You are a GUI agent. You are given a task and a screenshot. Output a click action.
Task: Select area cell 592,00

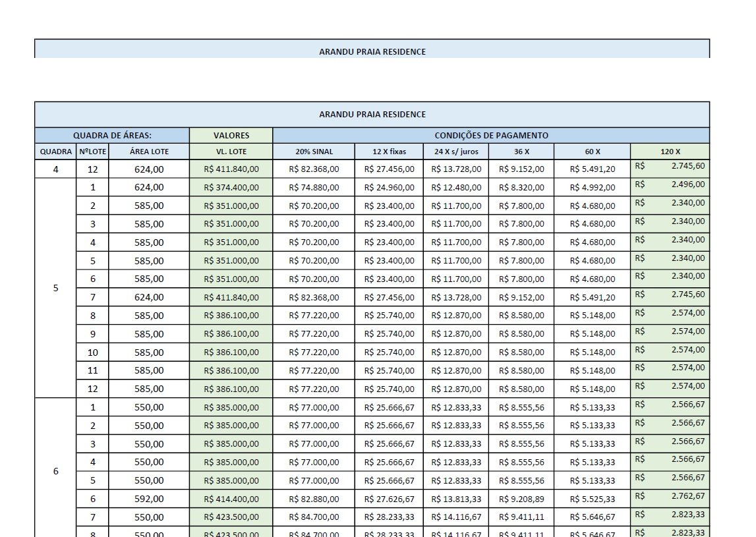tap(149, 499)
